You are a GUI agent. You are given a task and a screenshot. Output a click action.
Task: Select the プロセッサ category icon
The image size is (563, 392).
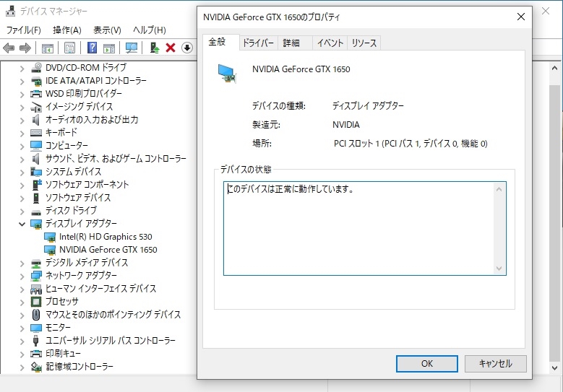36,302
